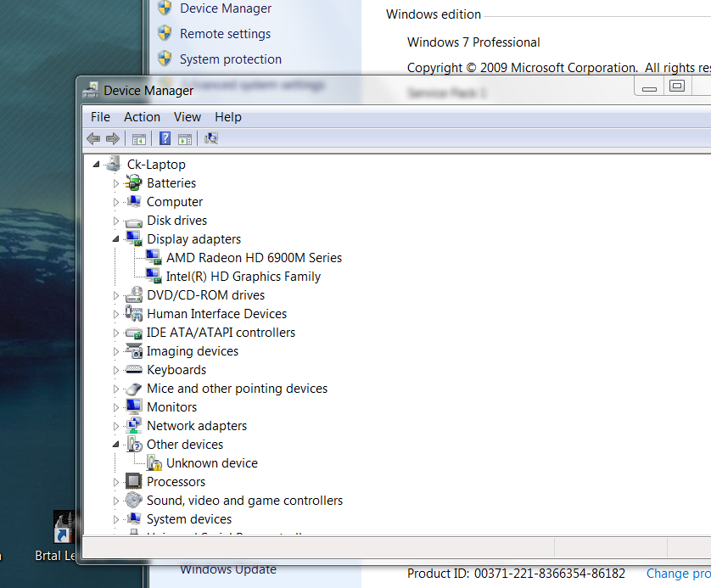Click the shield icon beside Remote settings
Image resolution: width=711 pixels, height=588 pixels.
[x=165, y=33]
